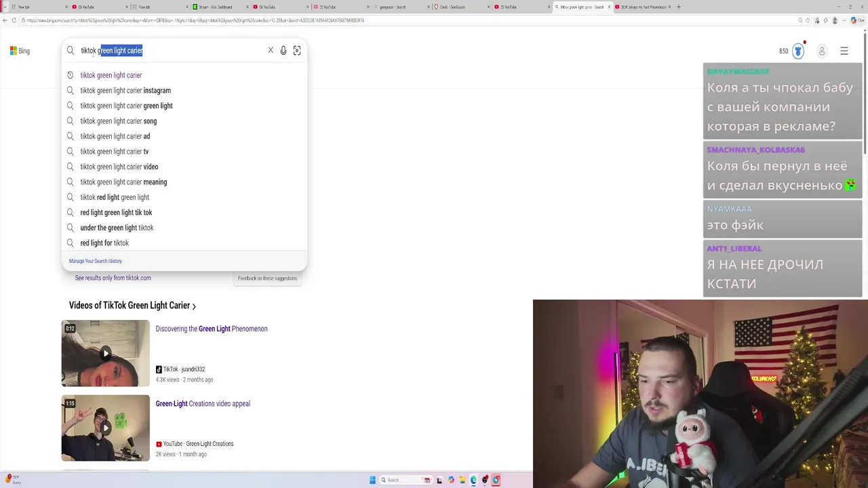The image size is (868, 488).
Task: Reload the page with refresh icon
Action: [15, 20]
